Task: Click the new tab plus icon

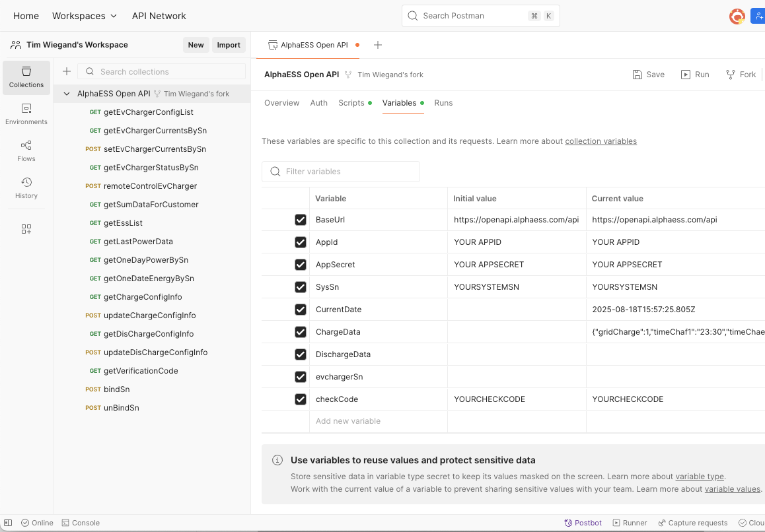Action: tap(378, 45)
